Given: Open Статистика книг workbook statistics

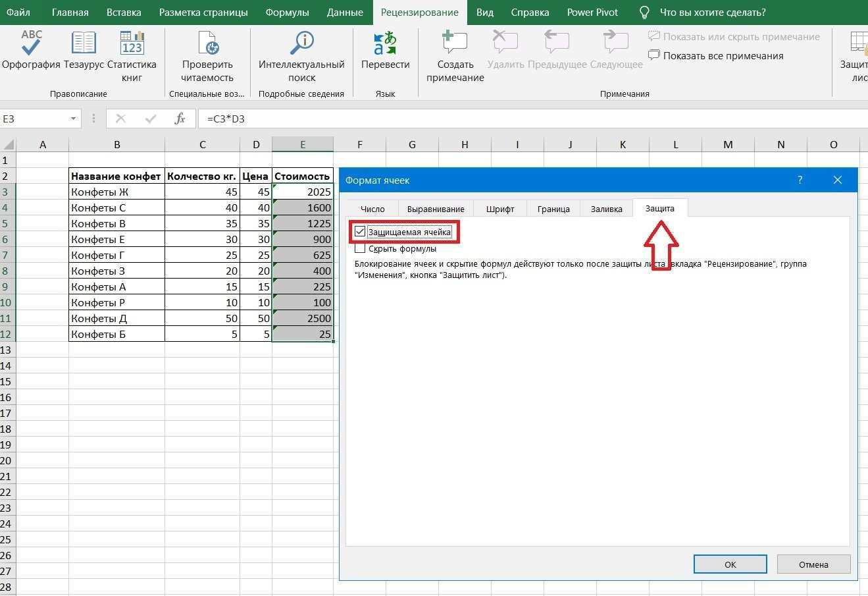Looking at the screenshot, I should click(x=132, y=43).
